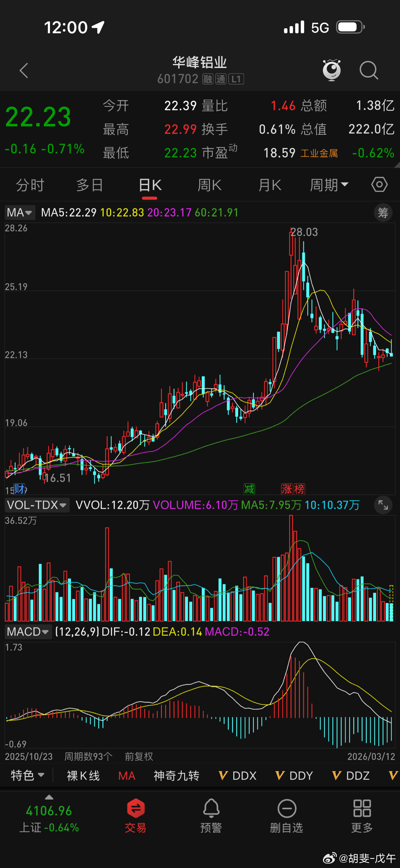Image resolution: width=400 pixels, height=868 pixels.
Task: Tap the 筹 chip distribution icon
Action: click(x=383, y=212)
